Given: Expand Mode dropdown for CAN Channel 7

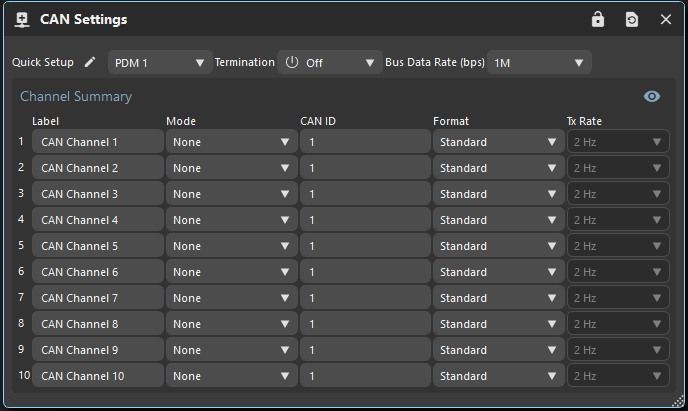Looking at the screenshot, I should pyautogui.click(x=231, y=298).
